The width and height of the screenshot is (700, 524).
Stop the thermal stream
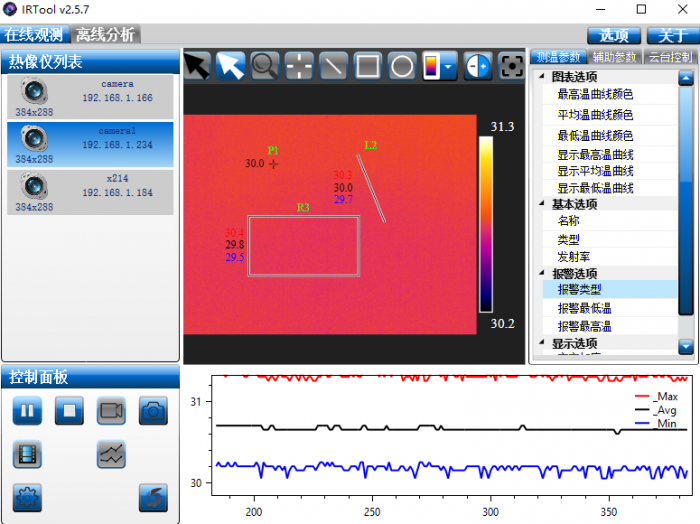coord(69,410)
